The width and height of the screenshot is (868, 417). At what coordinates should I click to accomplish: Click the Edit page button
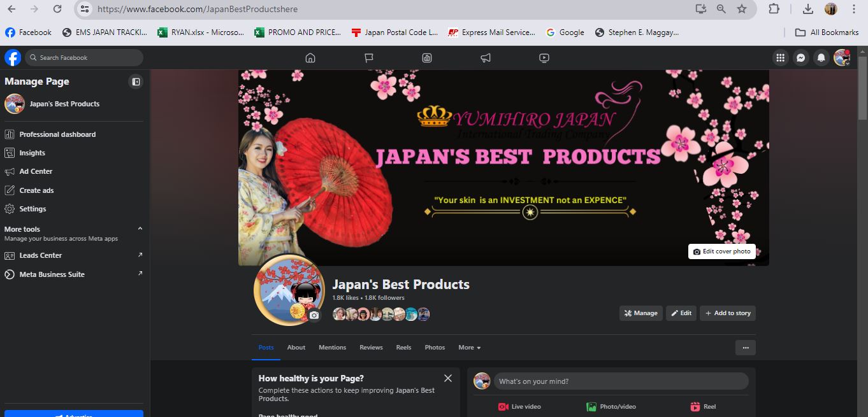coord(681,313)
